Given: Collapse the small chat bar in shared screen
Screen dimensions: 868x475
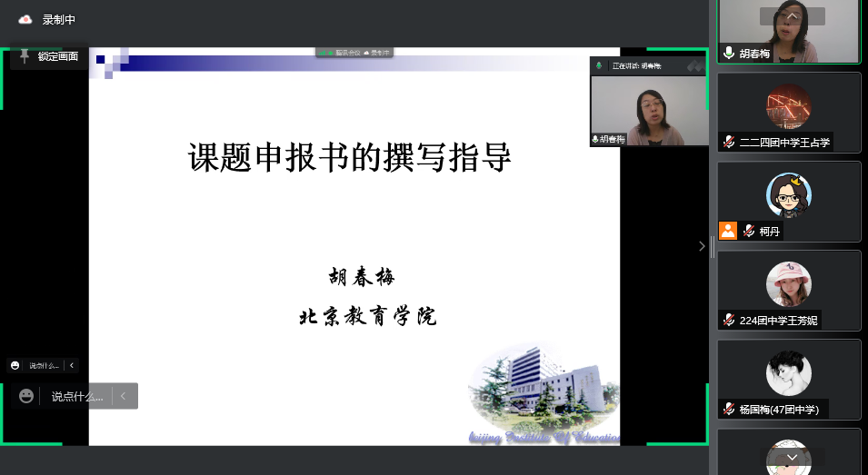Looking at the screenshot, I should click(72, 365).
